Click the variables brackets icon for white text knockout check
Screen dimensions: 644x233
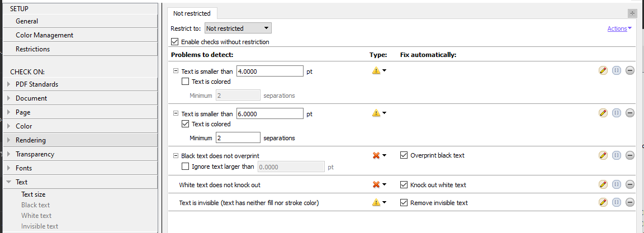[617, 184]
